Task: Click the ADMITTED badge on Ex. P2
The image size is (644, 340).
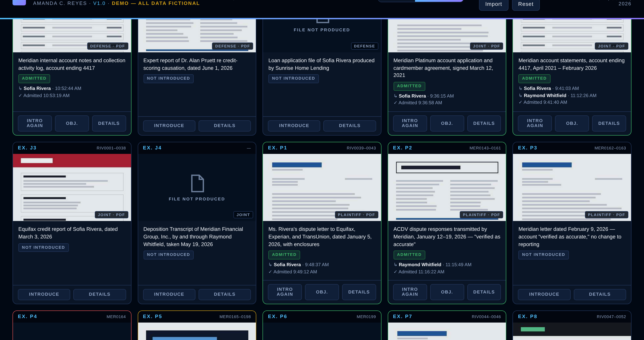Action: 409,255
